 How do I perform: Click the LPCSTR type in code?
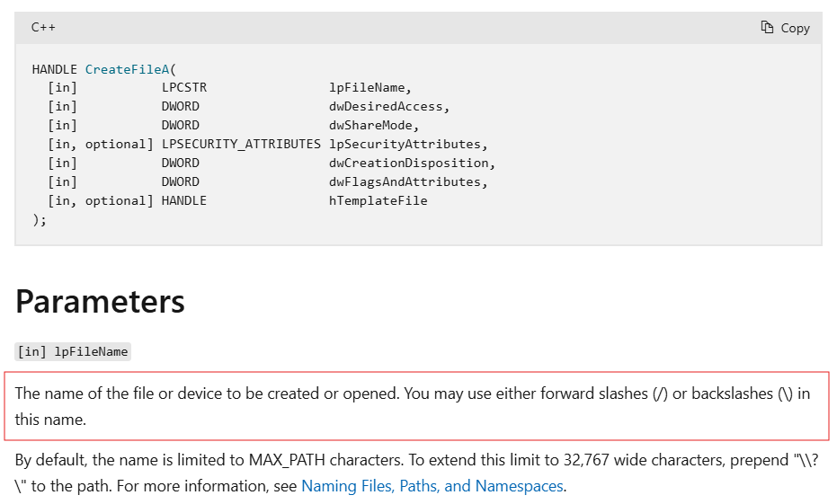point(184,88)
